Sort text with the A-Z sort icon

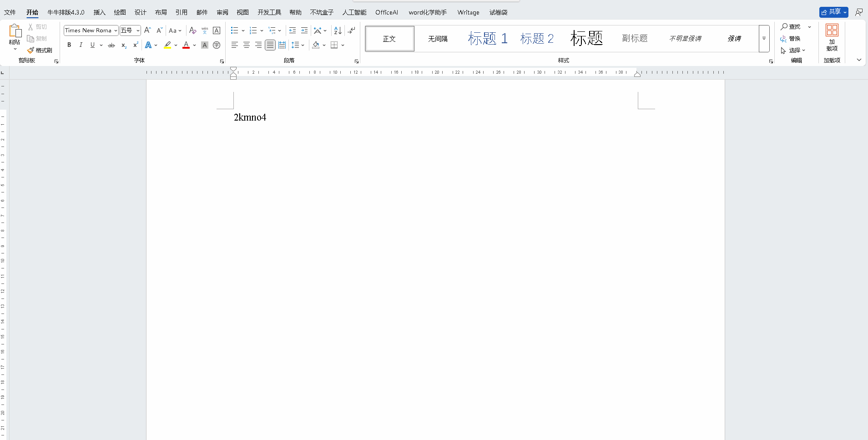pyautogui.click(x=338, y=30)
